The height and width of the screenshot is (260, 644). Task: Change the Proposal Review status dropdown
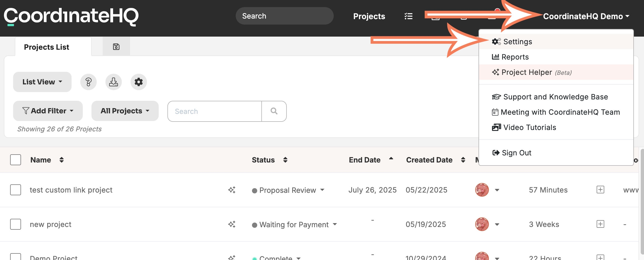[288, 190]
